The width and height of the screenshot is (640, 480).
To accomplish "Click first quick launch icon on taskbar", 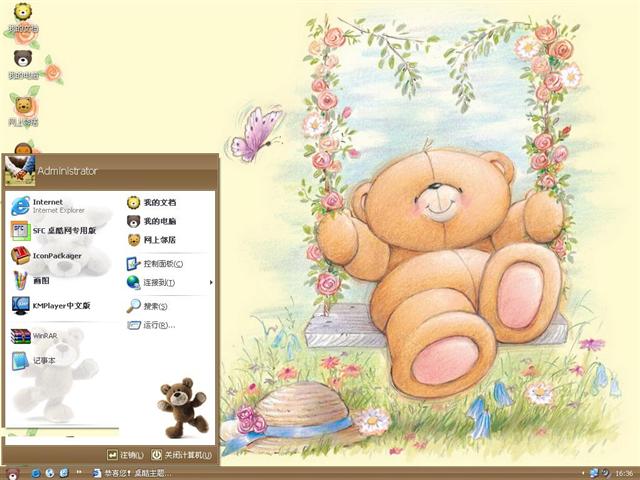I will coord(36,473).
